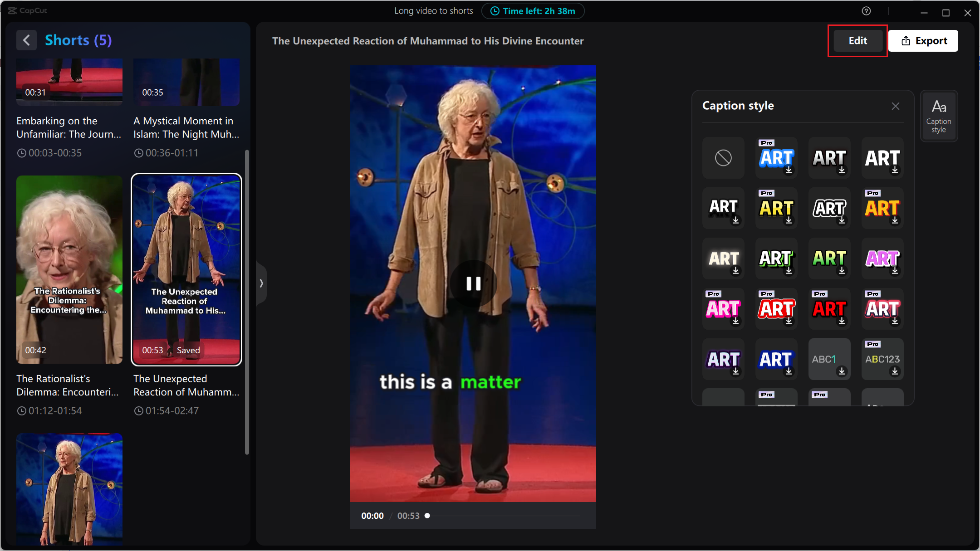
Task: Pick the ABC1 caption style
Action: (x=829, y=359)
